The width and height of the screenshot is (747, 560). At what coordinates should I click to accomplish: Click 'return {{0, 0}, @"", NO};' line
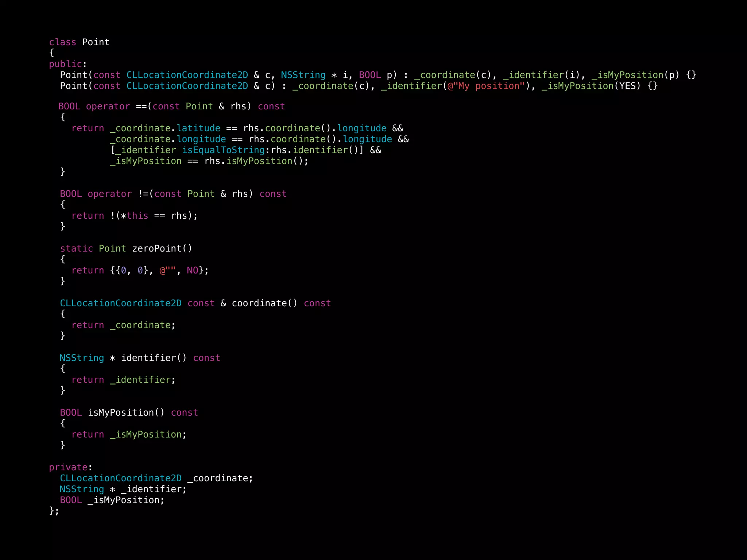[140, 271]
